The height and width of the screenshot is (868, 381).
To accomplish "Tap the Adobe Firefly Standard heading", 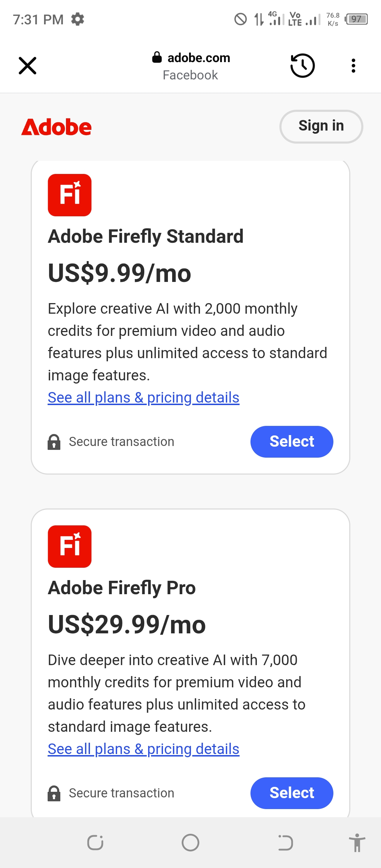I will (x=146, y=236).
